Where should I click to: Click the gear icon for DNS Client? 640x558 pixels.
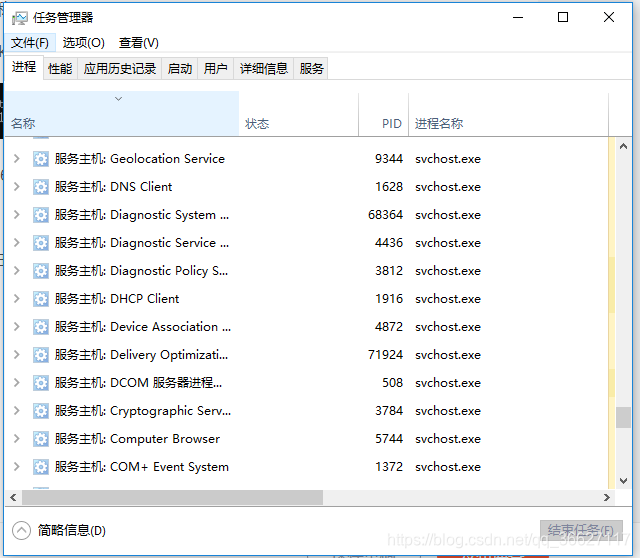pyautogui.click(x=40, y=187)
